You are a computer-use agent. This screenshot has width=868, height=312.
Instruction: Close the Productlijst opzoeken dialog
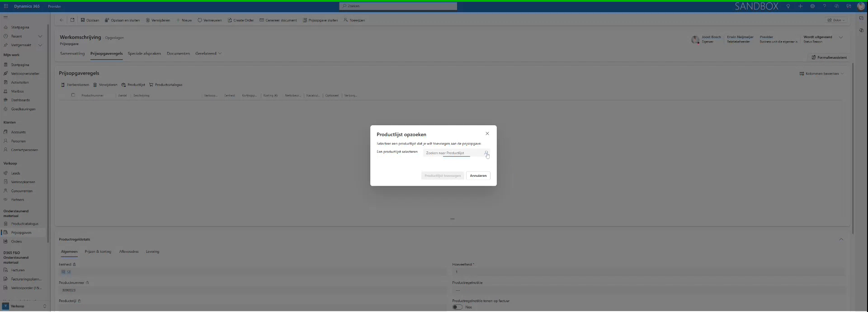tap(487, 133)
